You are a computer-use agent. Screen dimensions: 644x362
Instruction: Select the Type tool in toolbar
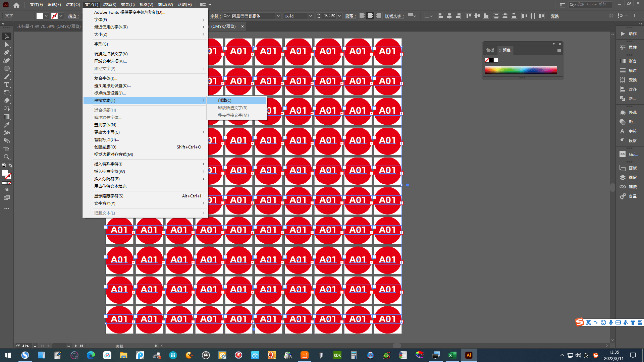pos(7,84)
